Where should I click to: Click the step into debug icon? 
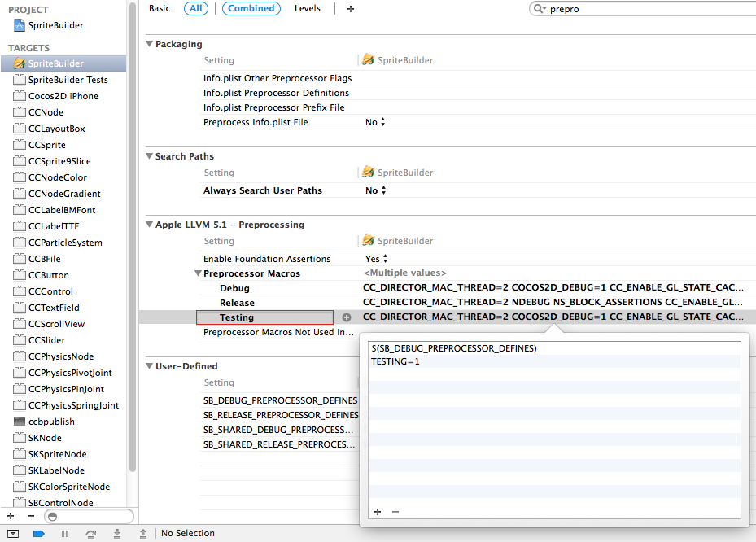(117, 533)
